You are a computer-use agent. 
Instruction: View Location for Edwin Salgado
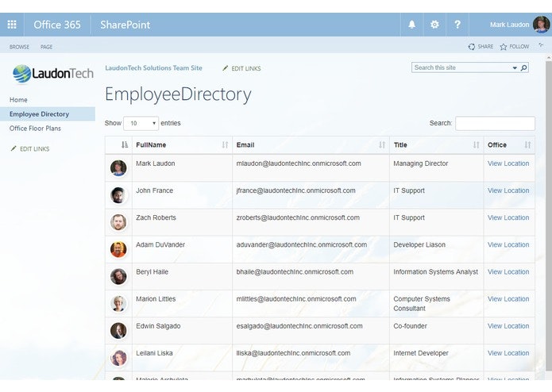tap(508, 326)
